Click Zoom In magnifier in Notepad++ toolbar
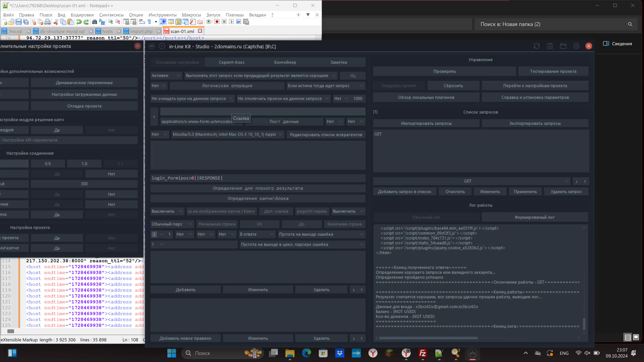 pos(110,22)
